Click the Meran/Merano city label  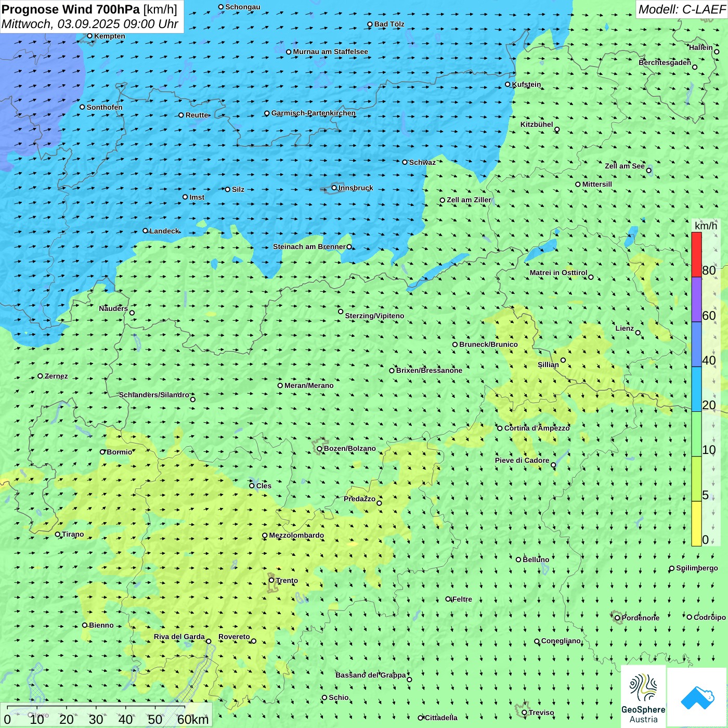[309, 385]
